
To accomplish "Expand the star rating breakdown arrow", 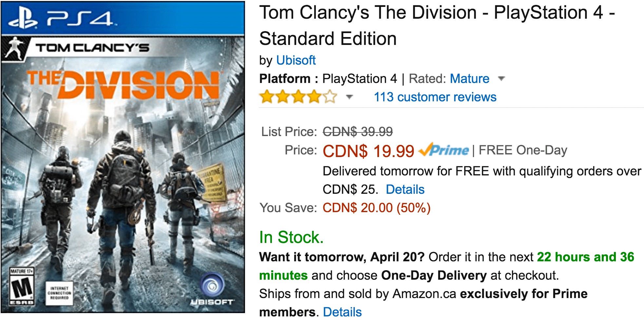I will (350, 97).
